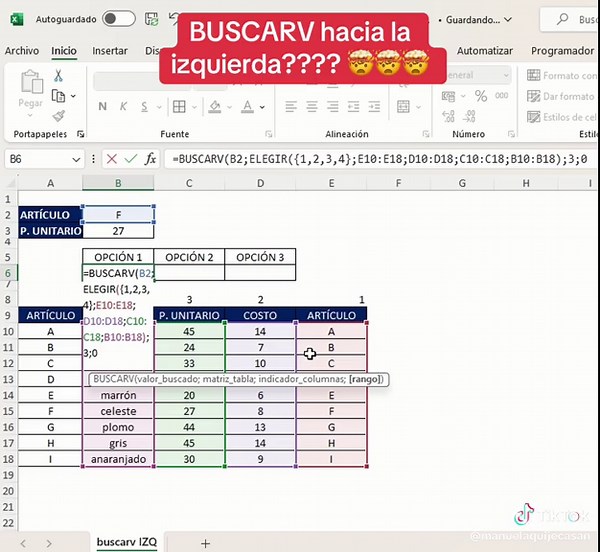Open the Alineación dialog launcher
600x552 pixels.
[426, 134]
